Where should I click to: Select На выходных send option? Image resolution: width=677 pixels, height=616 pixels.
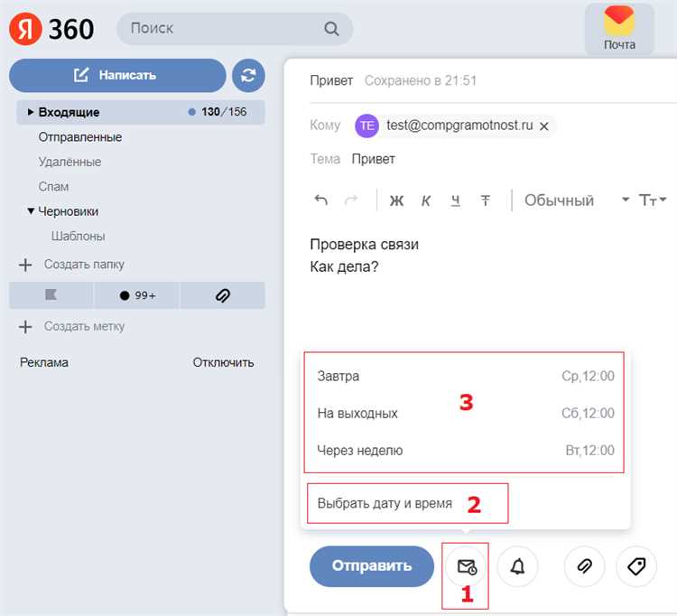click(x=466, y=414)
